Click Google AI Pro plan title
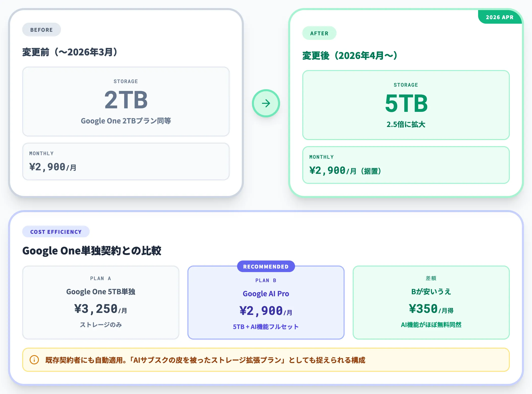 [266, 294]
